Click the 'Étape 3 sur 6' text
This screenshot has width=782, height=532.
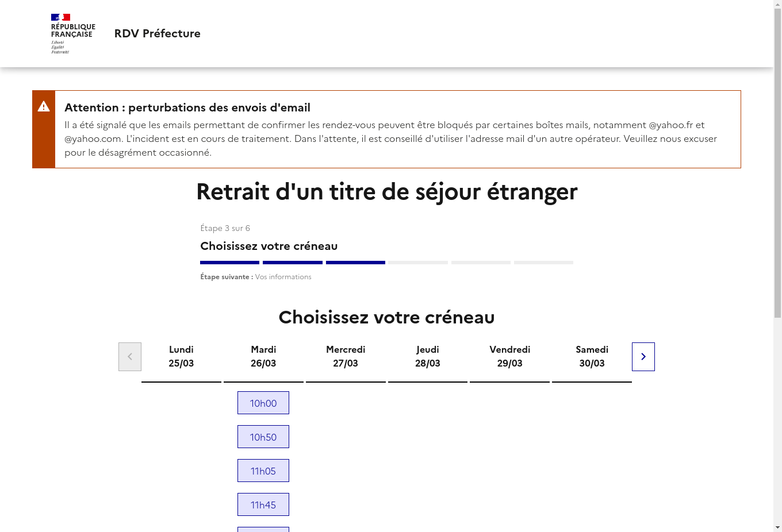pyautogui.click(x=225, y=228)
